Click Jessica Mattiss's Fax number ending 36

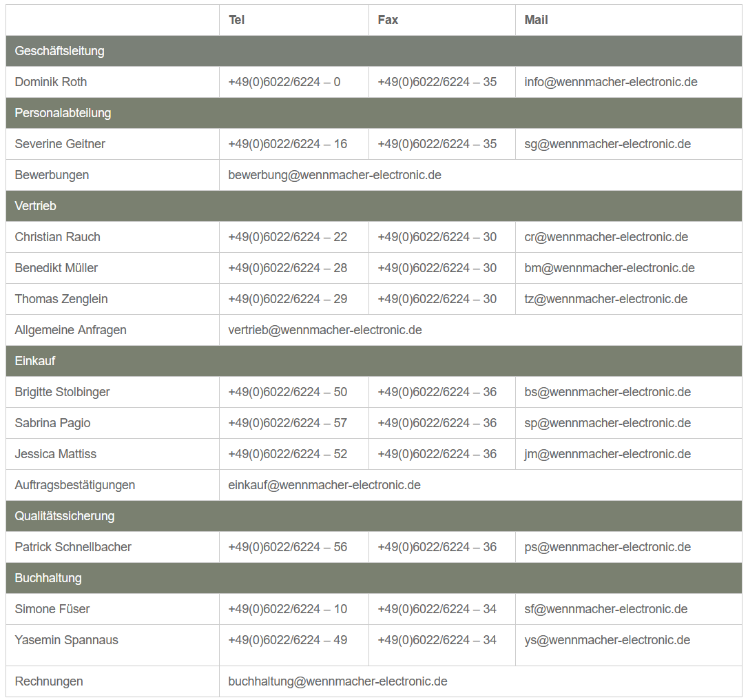tap(437, 454)
